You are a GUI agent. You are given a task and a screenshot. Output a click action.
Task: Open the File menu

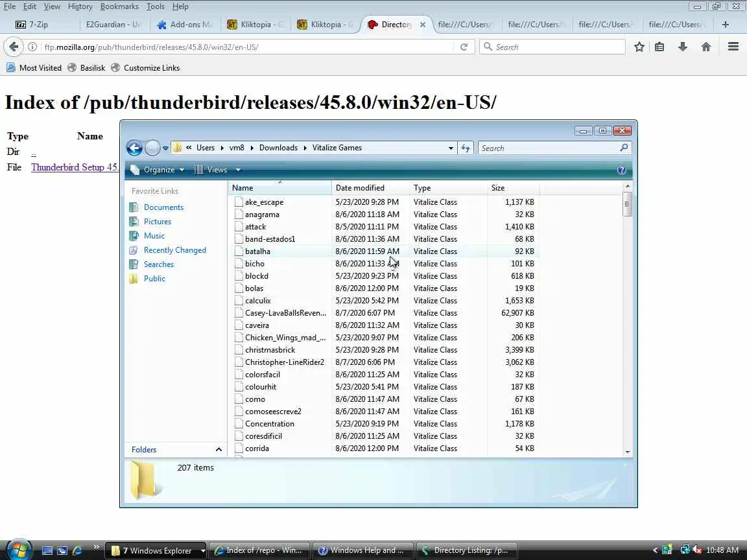coord(10,6)
